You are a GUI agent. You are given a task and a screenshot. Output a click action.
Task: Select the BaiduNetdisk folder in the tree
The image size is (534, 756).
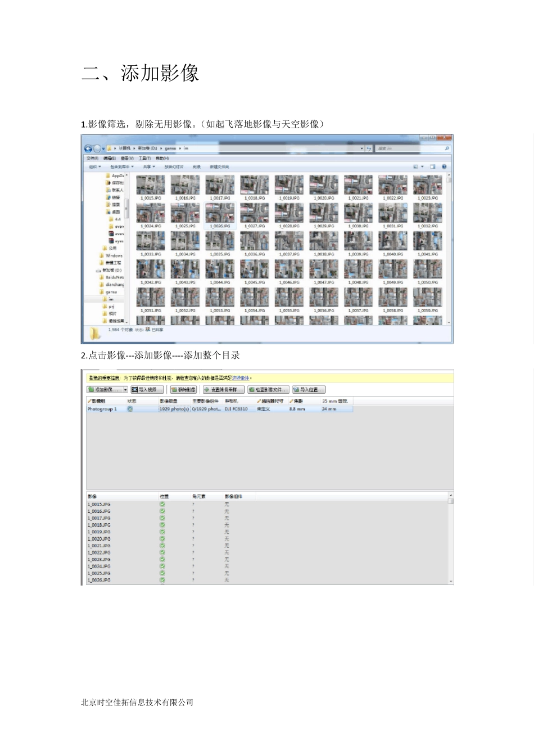pos(112,277)
